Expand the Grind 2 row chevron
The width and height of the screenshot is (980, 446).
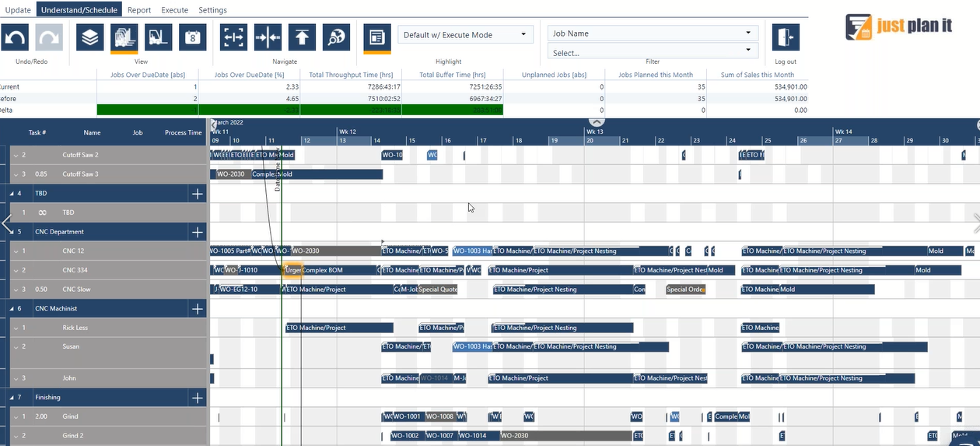coord(14,436)
